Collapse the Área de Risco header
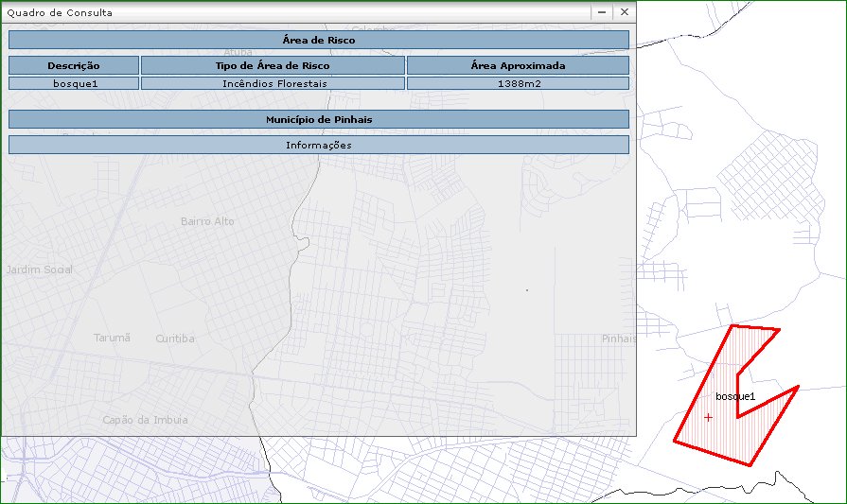Viewport: 847px width, 504px height. (319, 40)
